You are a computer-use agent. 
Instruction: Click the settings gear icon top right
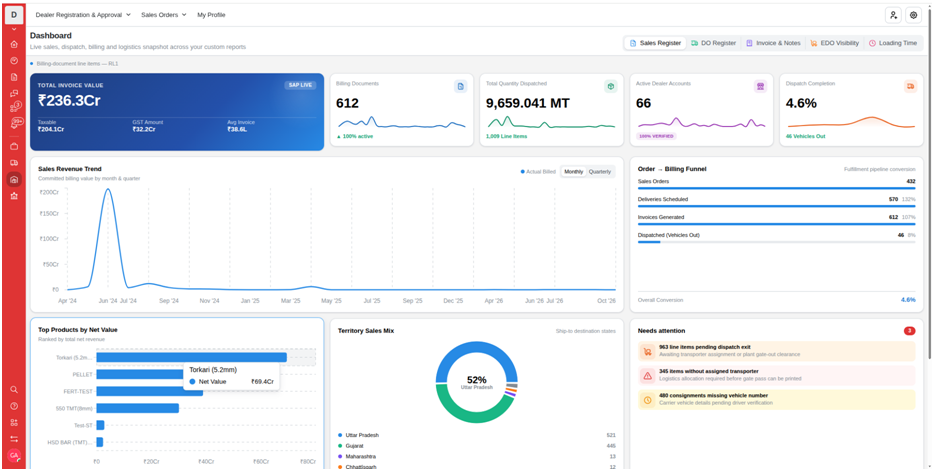[913, 15]
